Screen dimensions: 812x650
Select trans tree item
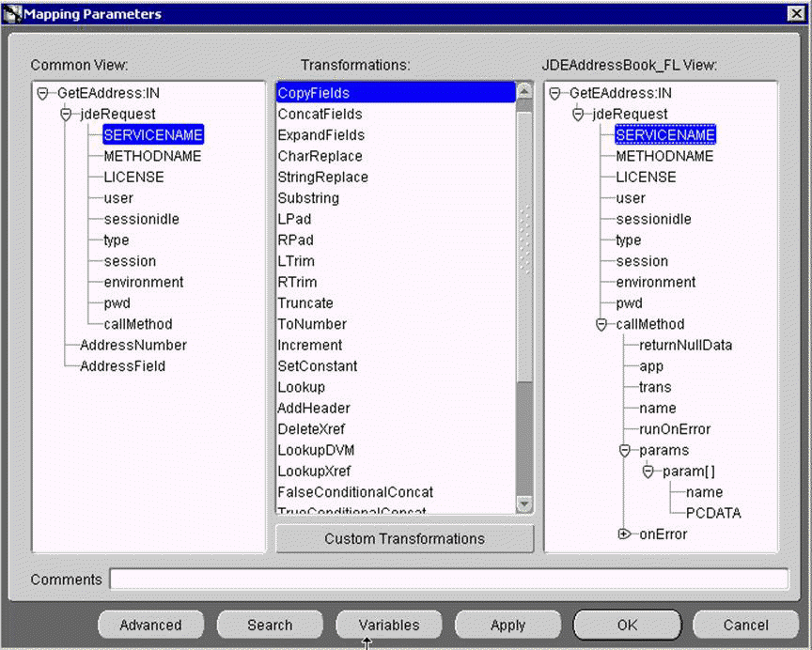pos(655,387)
